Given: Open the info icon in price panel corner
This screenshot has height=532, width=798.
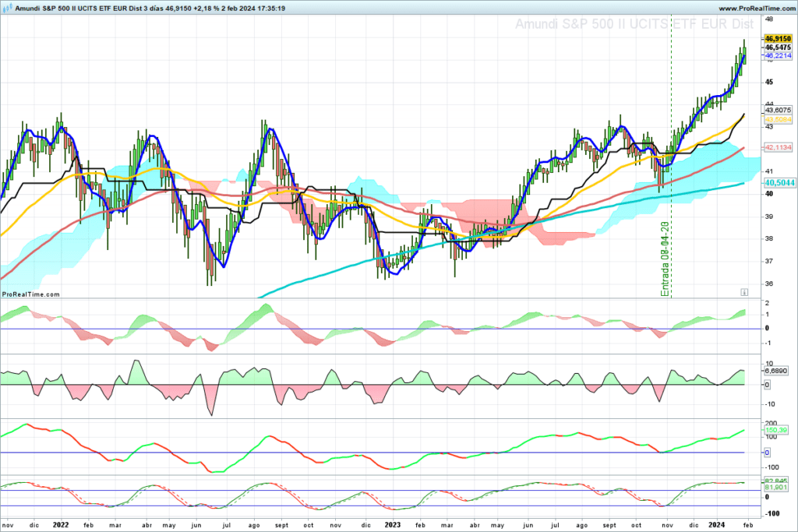Looking at the screenshot, I should (744, 292).
